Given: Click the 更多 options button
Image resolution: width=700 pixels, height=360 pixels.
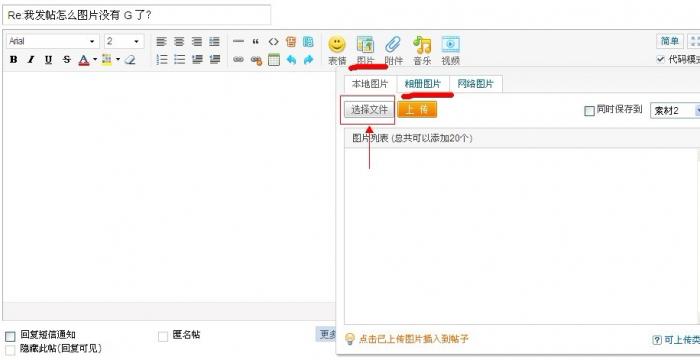Looking at the screenshot, I should [326, 334].
